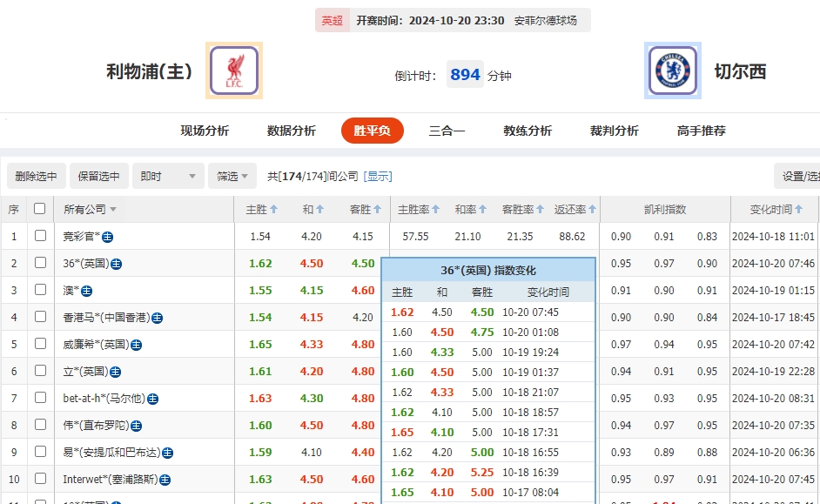Open the 筛选 dropdown
Image resolution: width=820 pixels, height=504 pixels.
pyautogui.click(x=232, y=175)
